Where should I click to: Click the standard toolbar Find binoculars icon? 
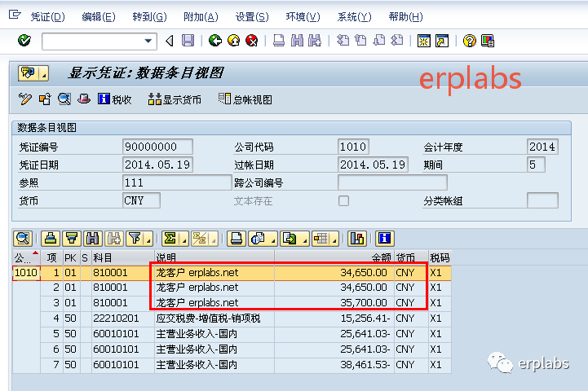click(x=297, y=41)
